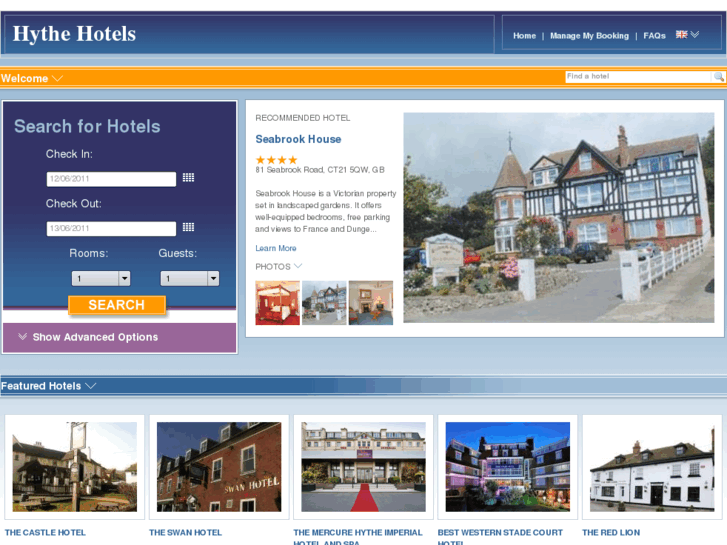Open The Swan Hotel image

pyautogui.click(x=219, y=467)
